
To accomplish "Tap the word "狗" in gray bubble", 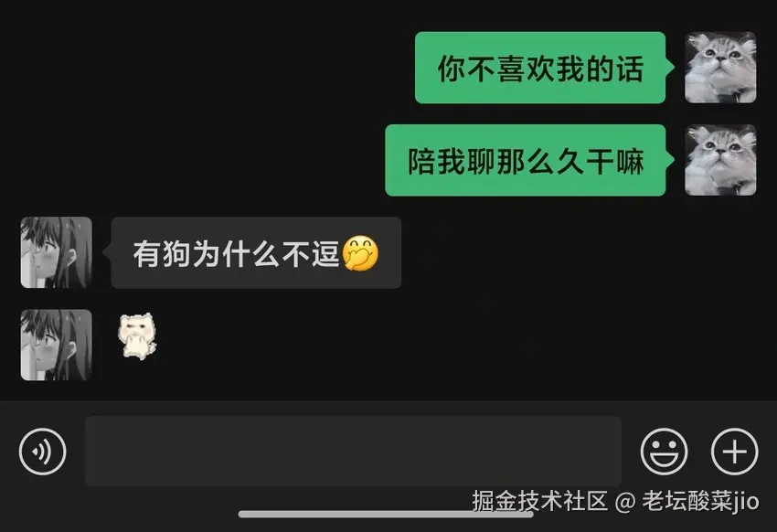I will [x=176, y=253].
